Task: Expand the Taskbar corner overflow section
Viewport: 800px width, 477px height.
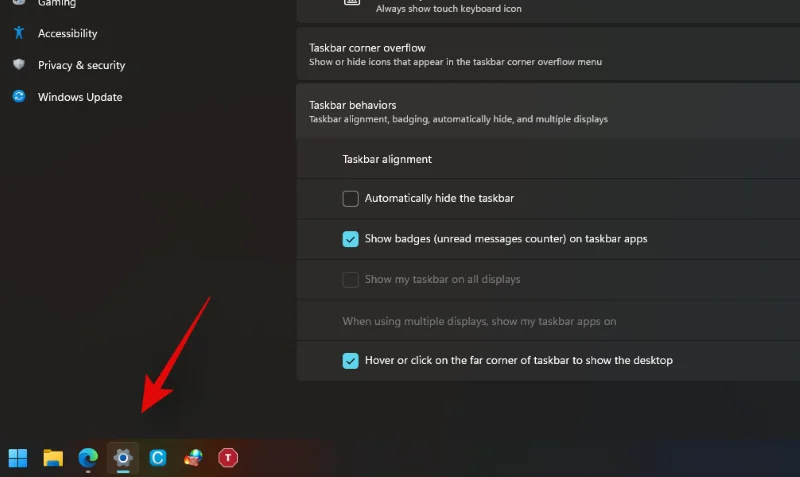Action: tap(548, 54)
